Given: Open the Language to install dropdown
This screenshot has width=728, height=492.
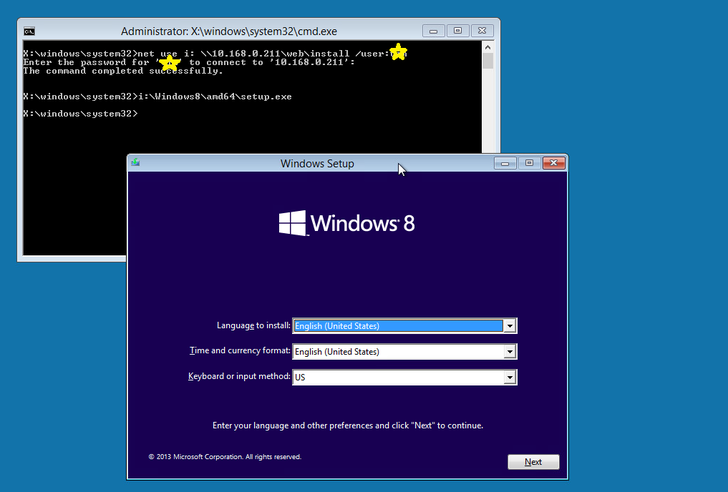Looking at the screenshot, I should 510,326.
